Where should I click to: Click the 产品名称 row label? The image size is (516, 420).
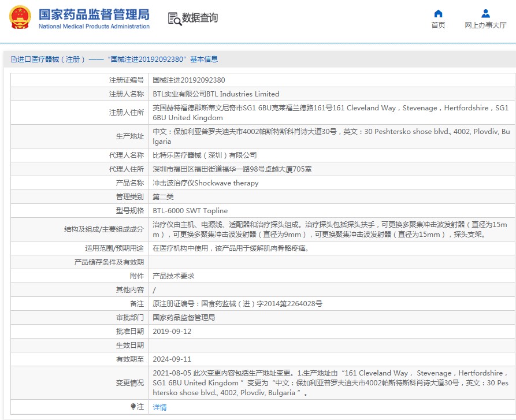click(130, 183)
